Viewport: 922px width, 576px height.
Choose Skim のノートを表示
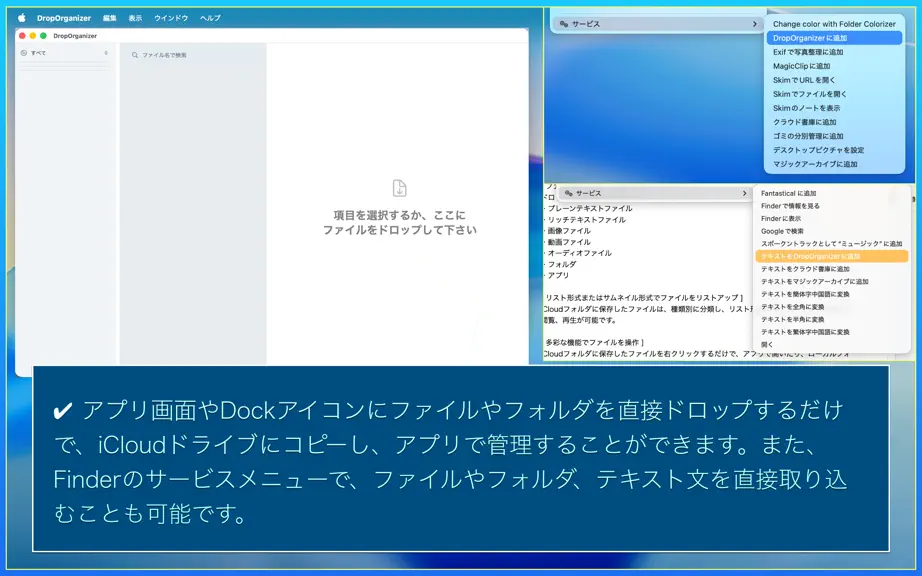834,108
